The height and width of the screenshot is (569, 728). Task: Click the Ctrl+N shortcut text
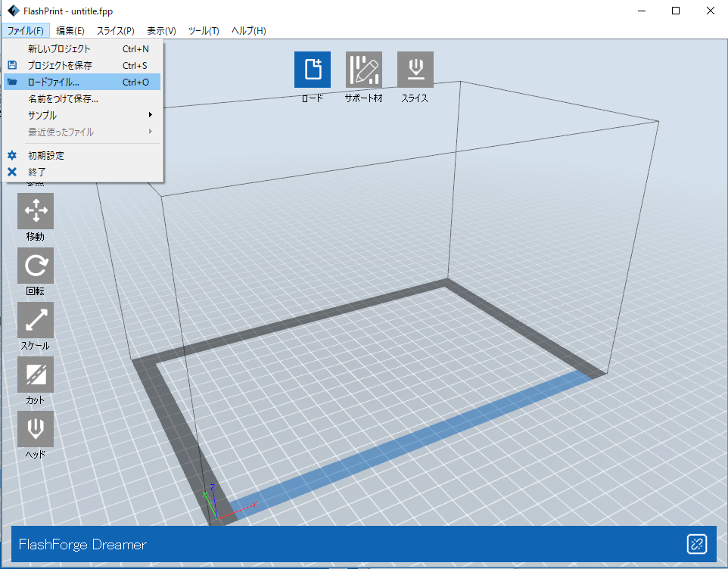[x=135, y=48]
